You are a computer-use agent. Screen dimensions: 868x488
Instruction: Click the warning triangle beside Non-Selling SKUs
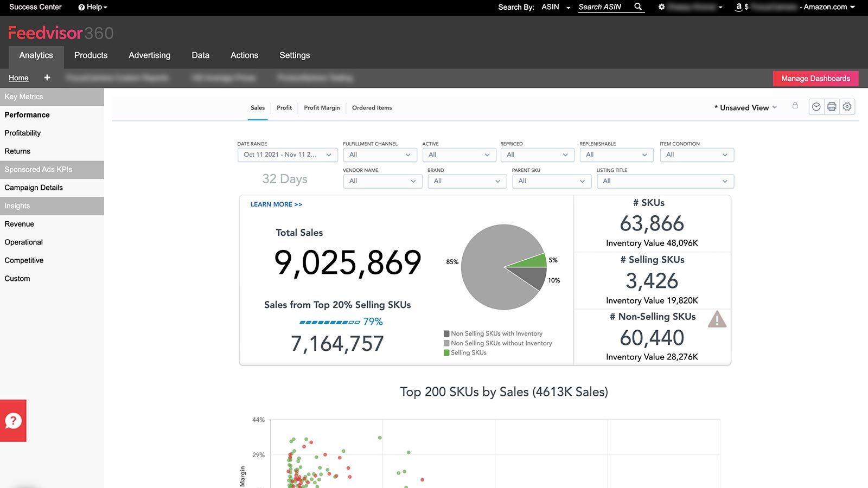pyautogui.click(x=717, y=319)
